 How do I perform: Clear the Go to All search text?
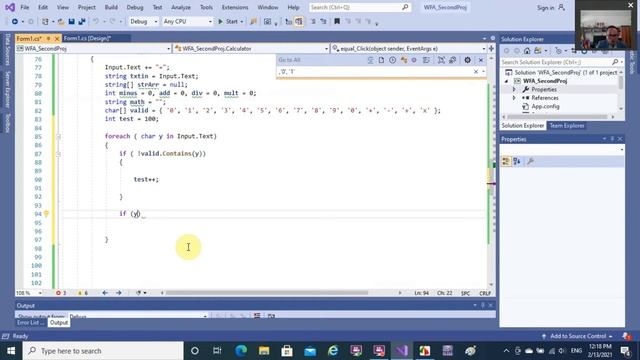coord(476,71)
